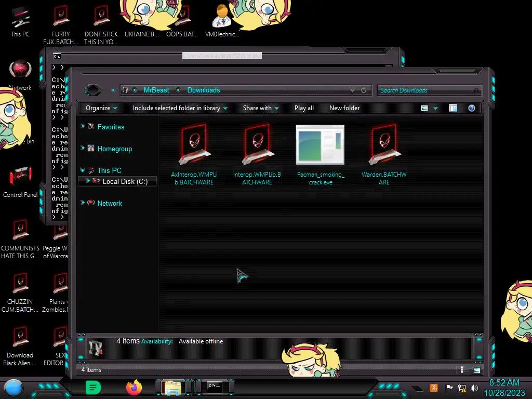Select Favorites in the navigation tree
The width and height of the screenshot is (532, 399).
111,127
